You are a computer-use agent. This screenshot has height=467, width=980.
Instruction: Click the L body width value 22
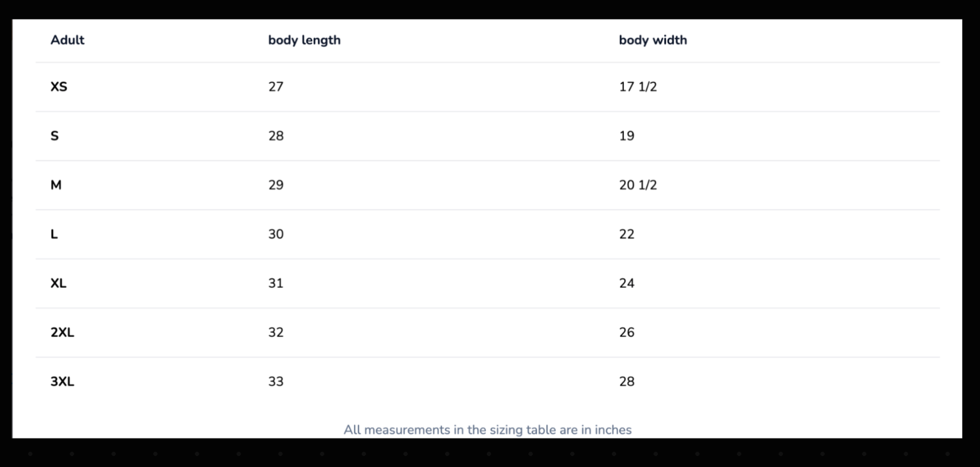click(627, 234)
